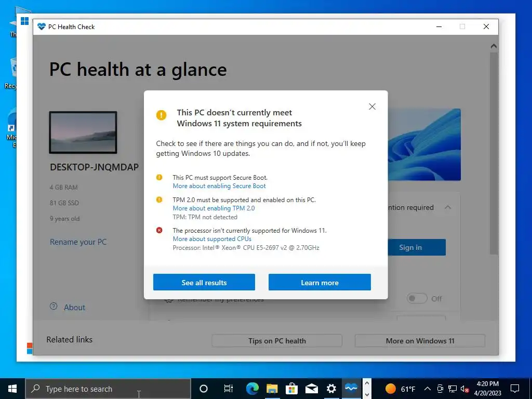
Task: Click the PC Health Check heart icon
Action: click(x=42, y=26)
